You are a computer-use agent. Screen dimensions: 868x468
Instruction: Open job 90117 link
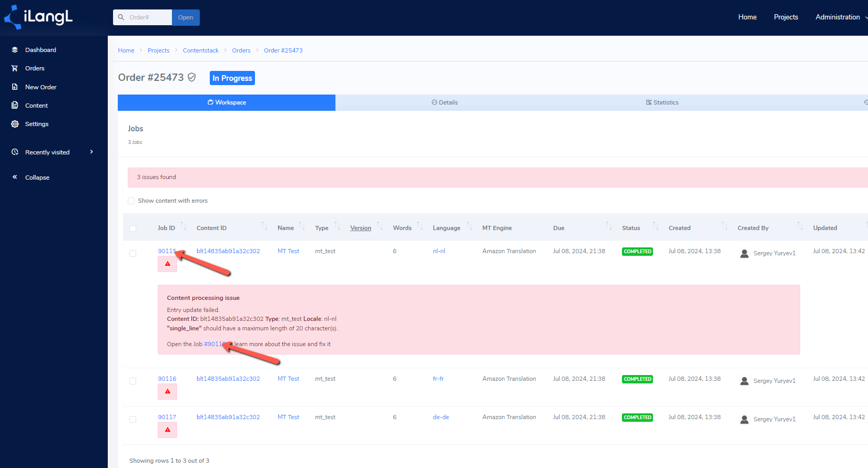(167, 417)
